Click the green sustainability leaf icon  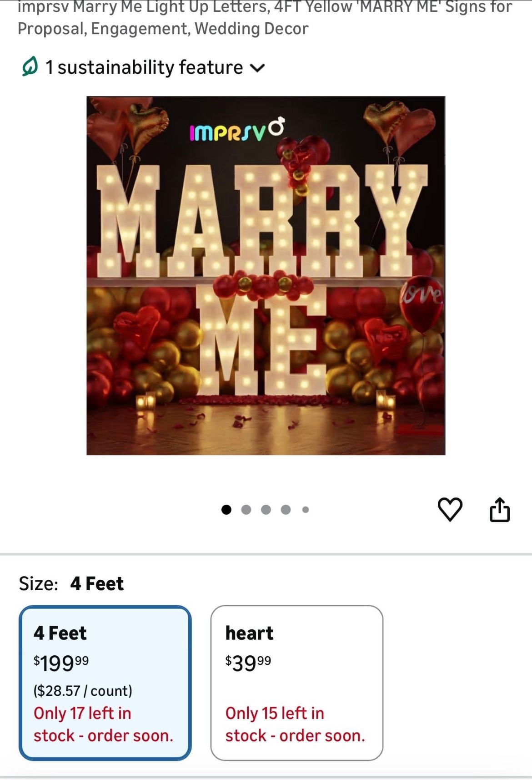[x=30, y=67]
